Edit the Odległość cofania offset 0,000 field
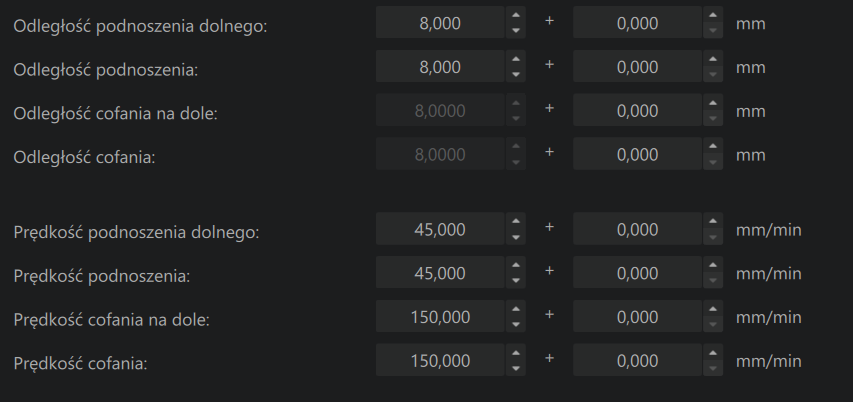This screenshot has height=402, width=853. tap(638, 153)
